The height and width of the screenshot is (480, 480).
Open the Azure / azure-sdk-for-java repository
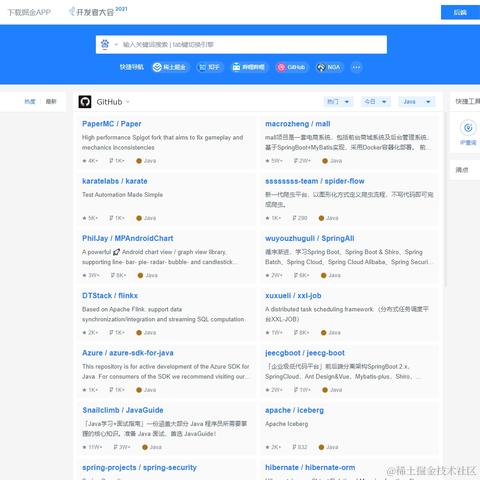(128, 353)
